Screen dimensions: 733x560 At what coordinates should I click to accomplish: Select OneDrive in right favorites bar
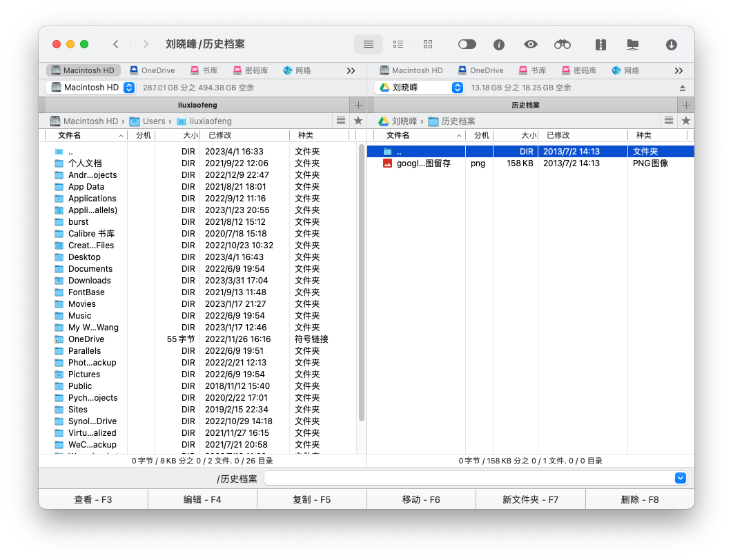(480, 70)
